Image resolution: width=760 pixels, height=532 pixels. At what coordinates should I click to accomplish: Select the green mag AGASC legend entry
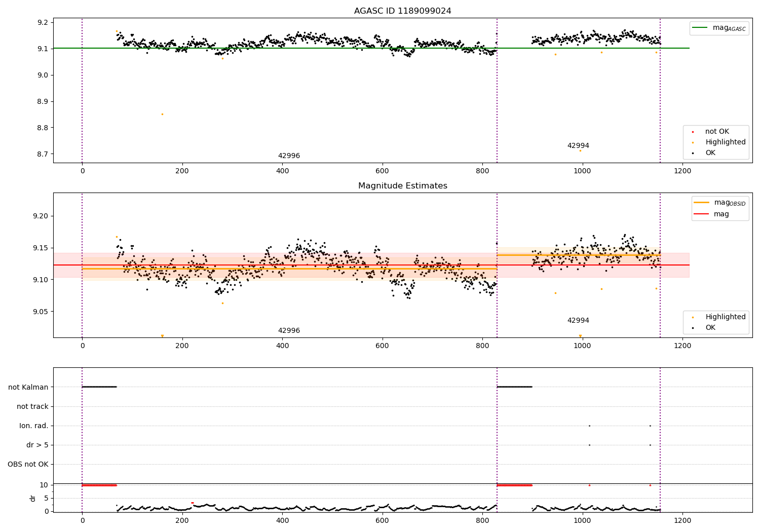click(719, 28)
